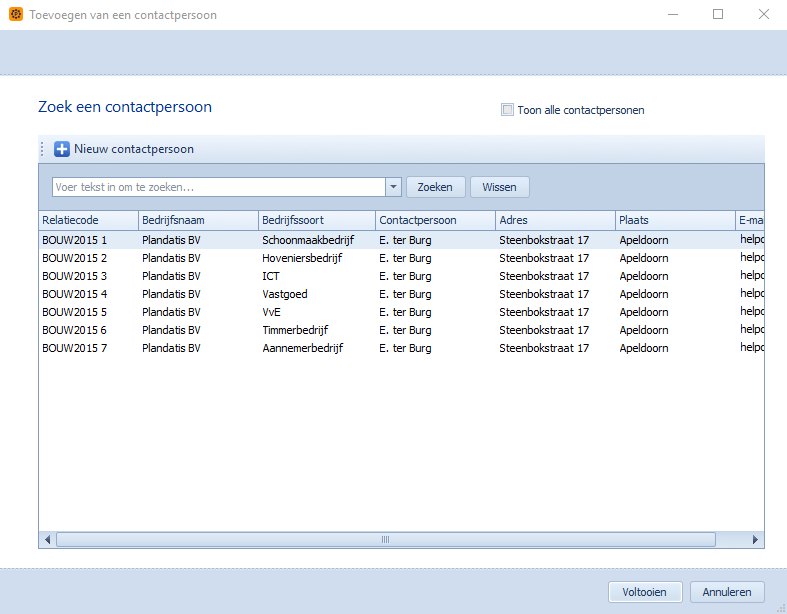Click the blue plus Nieuw contactpersoon icon
The width and height of the screenshot is (787, 614).
pyautogui.click(x=62, y=149)
